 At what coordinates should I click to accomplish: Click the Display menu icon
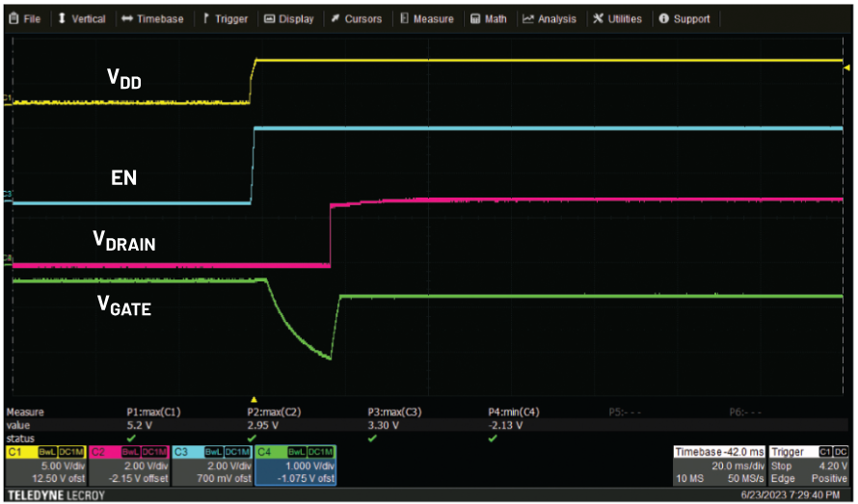(x=269, y=18)
